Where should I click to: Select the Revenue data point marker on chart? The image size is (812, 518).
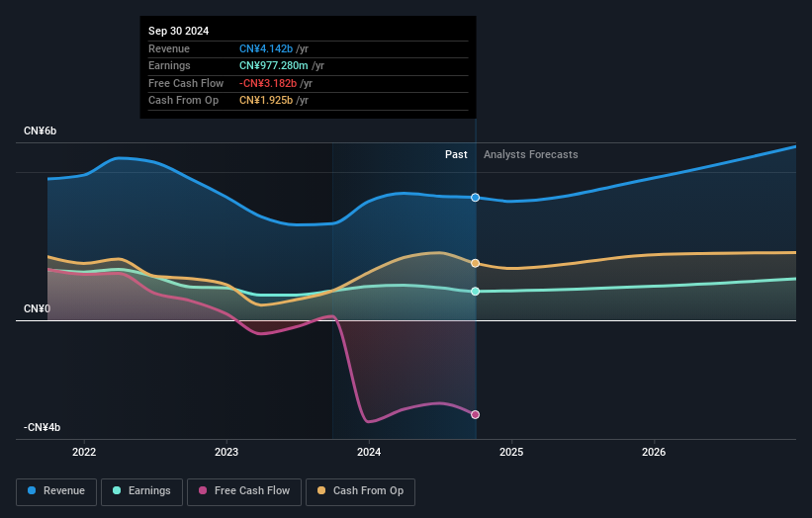(x=476, y=198)
